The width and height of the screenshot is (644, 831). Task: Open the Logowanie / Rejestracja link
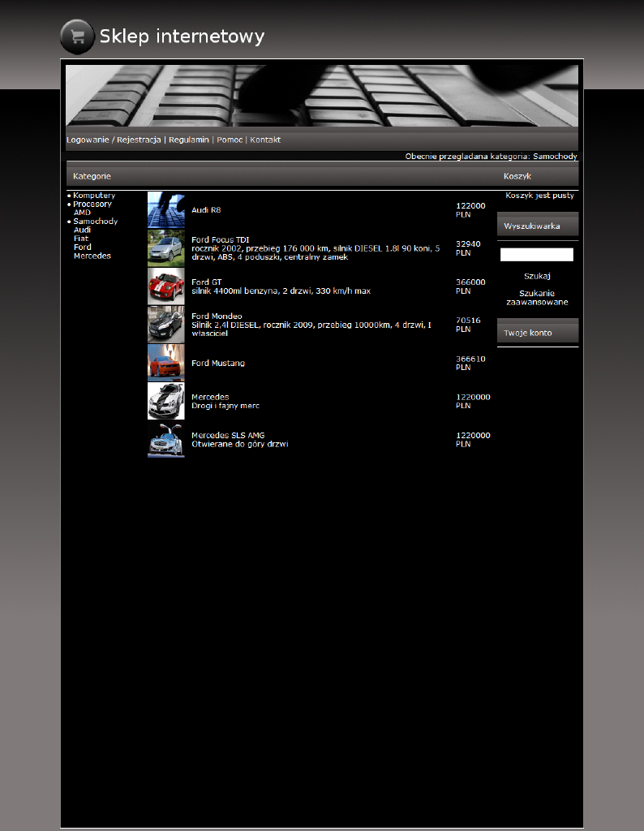114,140
